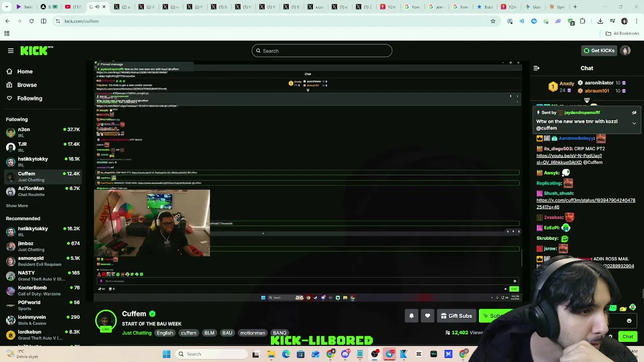Select the BLM tag
Screen dimensions: 644x362
coord(209,333)
